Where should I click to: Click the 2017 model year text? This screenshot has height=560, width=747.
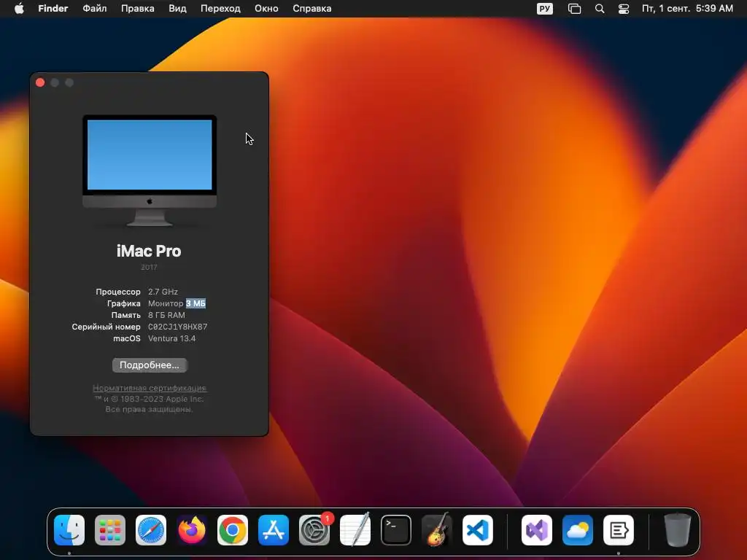point(149,267)
